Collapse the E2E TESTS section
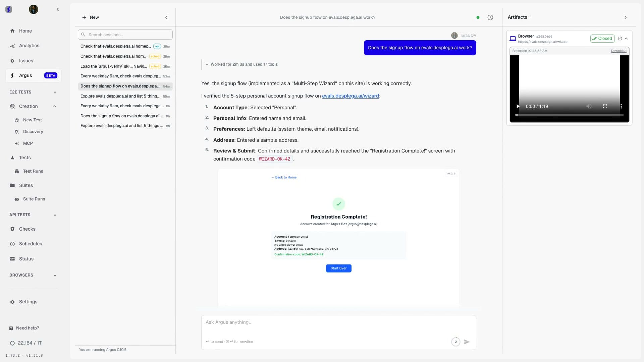Screen dimensions: 644x362 click(x=55, y=92)
